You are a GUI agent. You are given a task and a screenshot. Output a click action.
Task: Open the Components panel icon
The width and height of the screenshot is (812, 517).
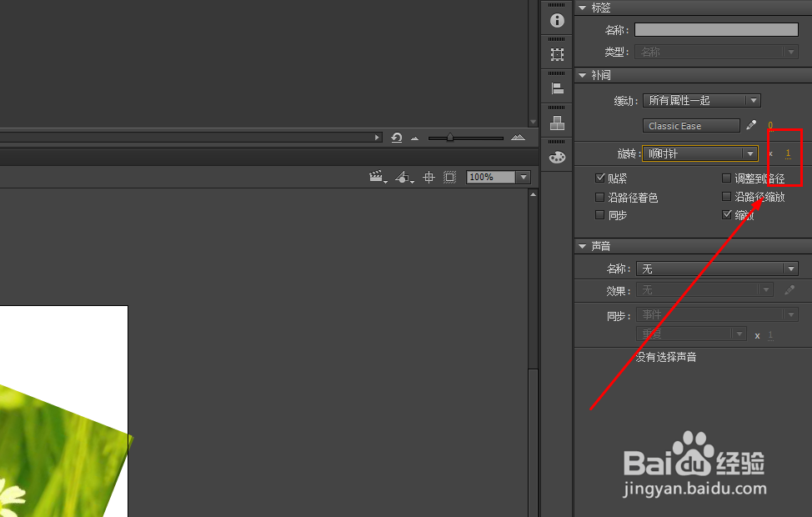point(557,123)
